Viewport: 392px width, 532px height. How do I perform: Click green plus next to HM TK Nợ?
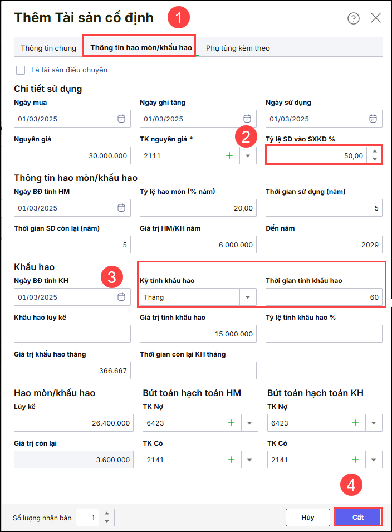[231, 423]
